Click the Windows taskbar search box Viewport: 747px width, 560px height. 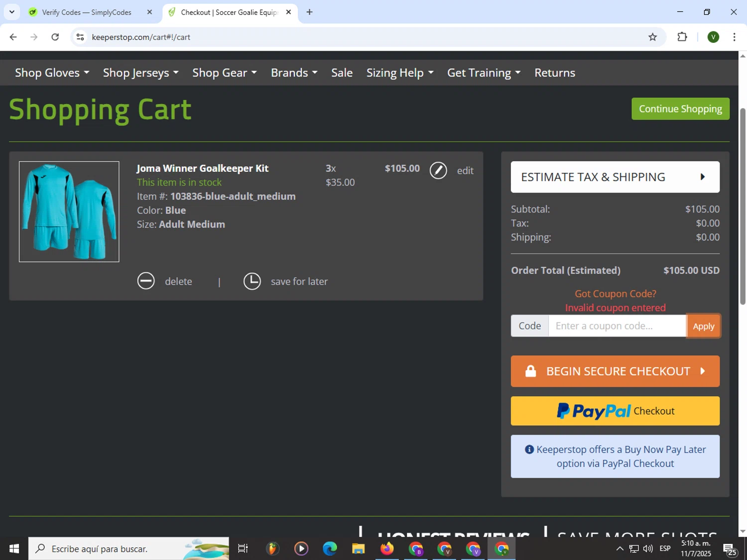click(x=128, y=549)
